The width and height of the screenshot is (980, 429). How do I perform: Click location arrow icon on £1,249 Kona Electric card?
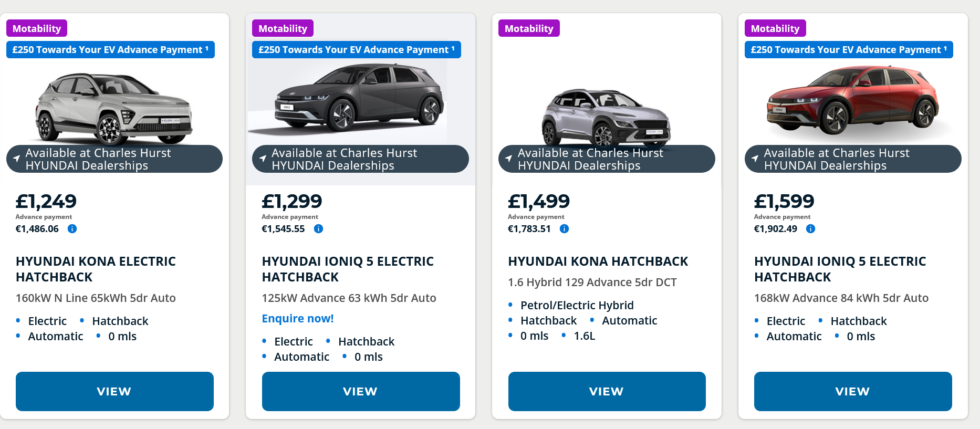click(x=17, y=158)
